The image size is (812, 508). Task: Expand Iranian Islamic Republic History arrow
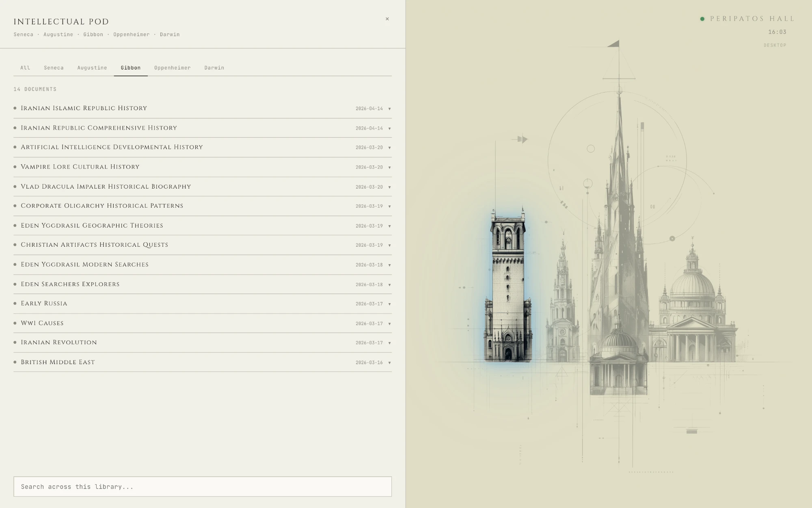389,109
